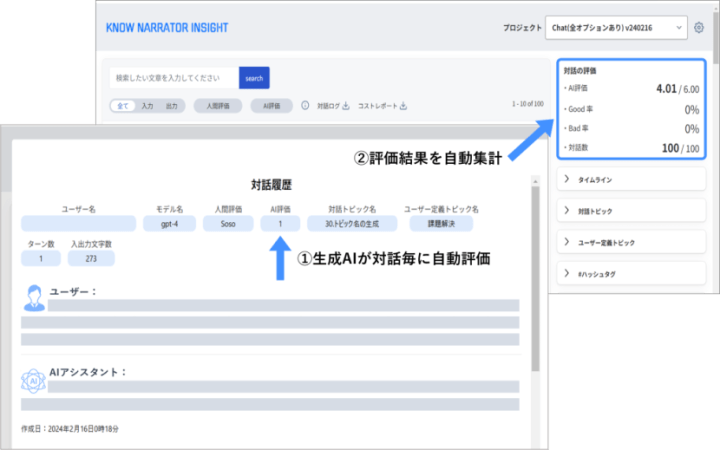Click the コストレポート download icon
The image size is (720, 450).
(x=403, y=105)
